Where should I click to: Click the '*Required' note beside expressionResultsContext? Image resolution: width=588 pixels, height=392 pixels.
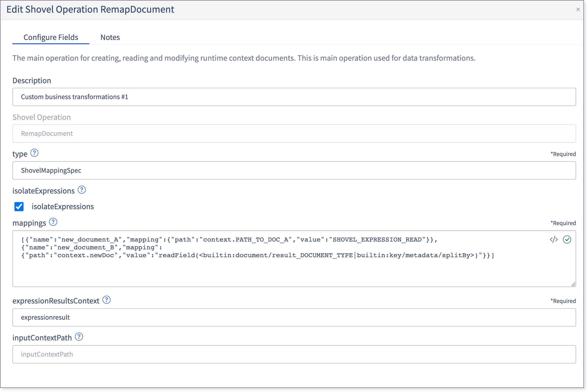(x=563, y=301)
